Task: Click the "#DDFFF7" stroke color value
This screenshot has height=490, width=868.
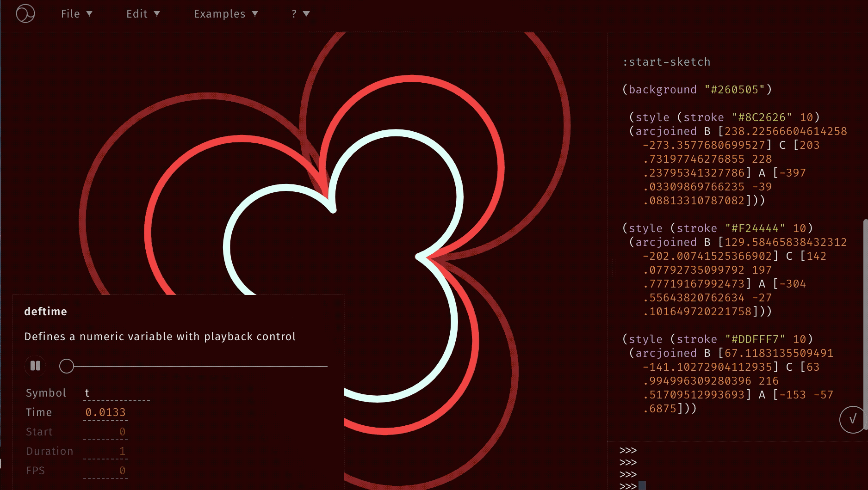Action: pos(755,339)
